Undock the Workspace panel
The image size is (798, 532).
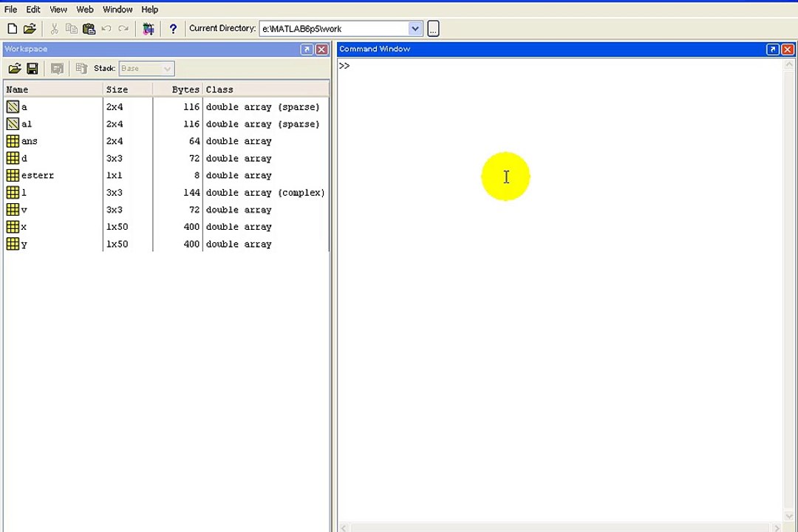(307, 50)
